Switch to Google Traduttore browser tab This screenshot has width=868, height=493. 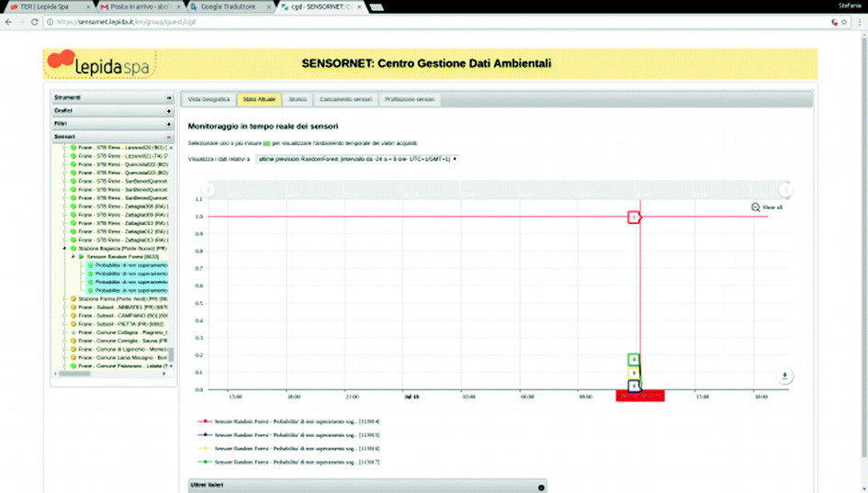coord(228,6)
